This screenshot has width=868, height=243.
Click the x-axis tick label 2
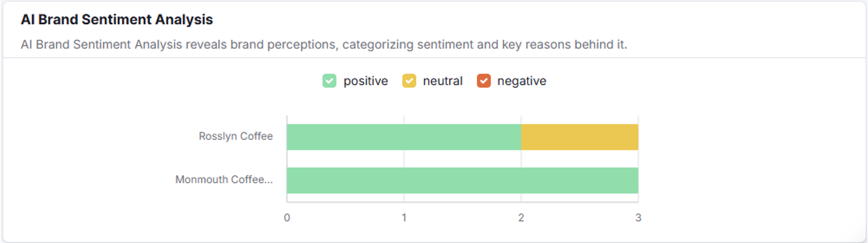[521, 218]
